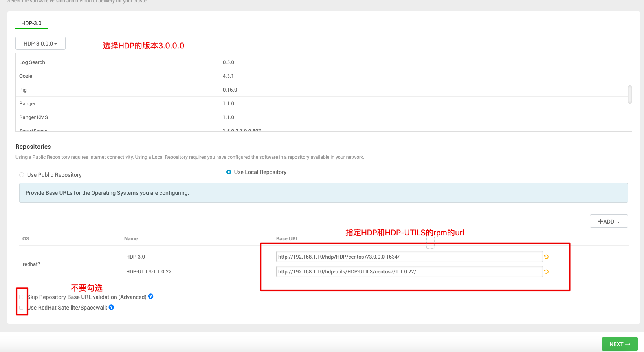644x352 pixels.
Task: Click the HDP-3.0 repository name in table
Action: click(136, 257)
